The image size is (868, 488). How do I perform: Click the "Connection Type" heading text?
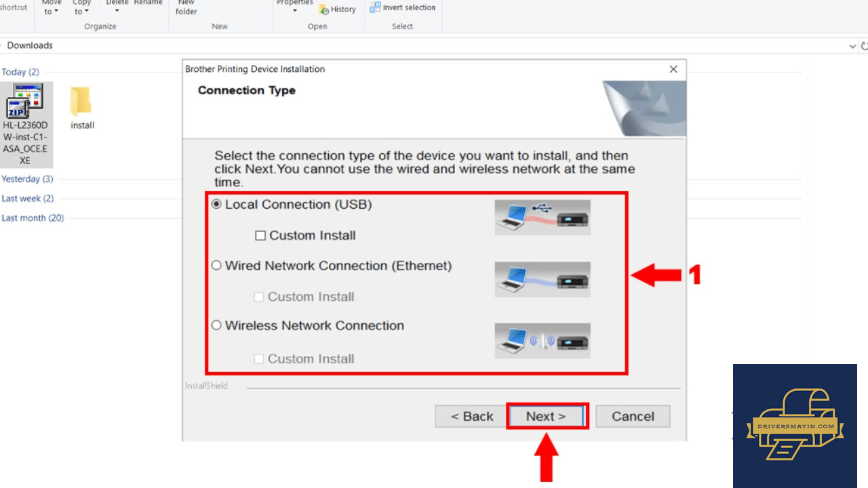(x=247, y=91)
